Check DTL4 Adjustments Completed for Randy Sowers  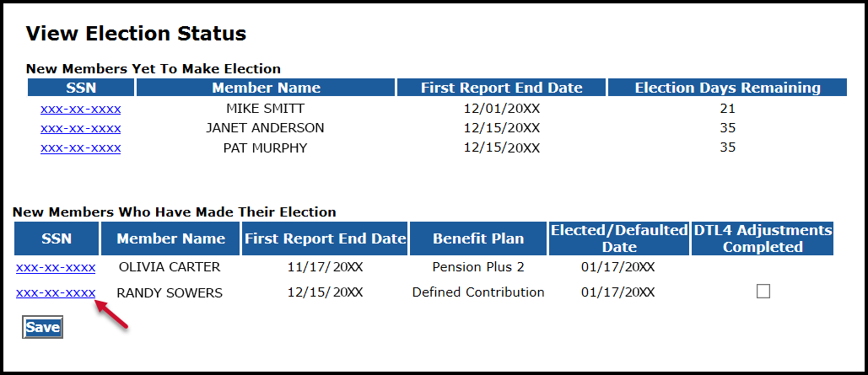pos(763,292)
